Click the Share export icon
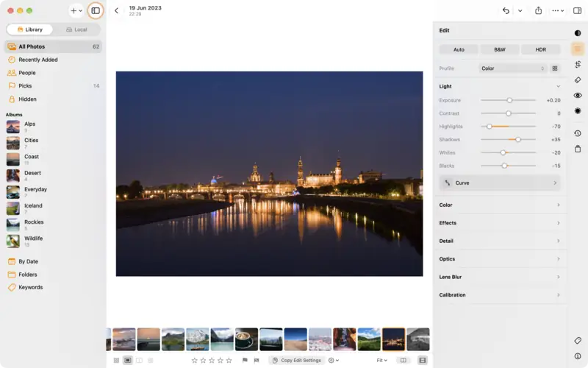 click(538, 10)
